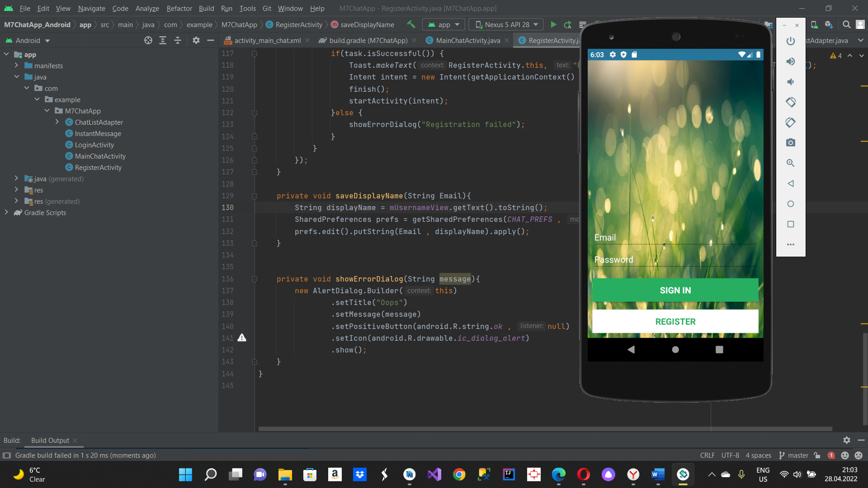
Task: Open LoginActivity in project tree
Action: [x=94, y=145]
